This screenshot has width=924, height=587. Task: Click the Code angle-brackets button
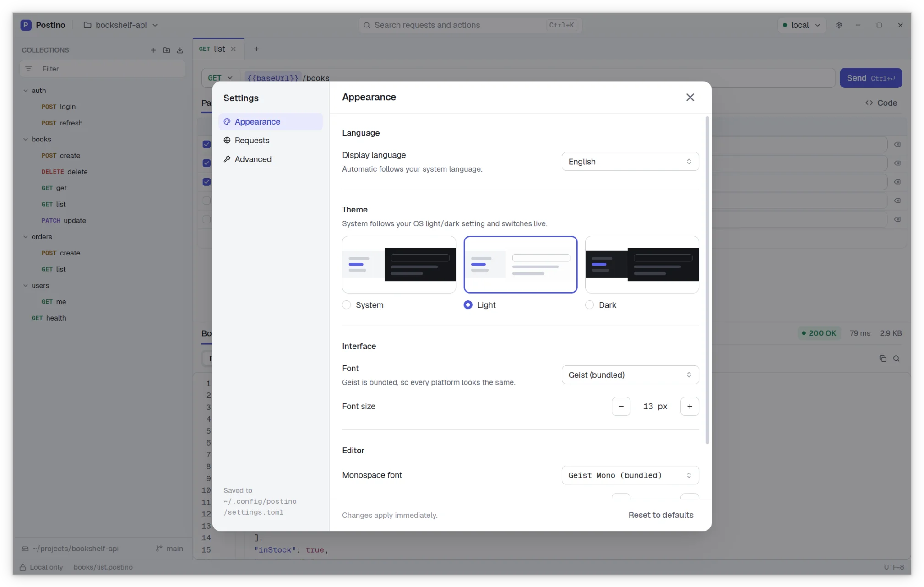point(881,103)
